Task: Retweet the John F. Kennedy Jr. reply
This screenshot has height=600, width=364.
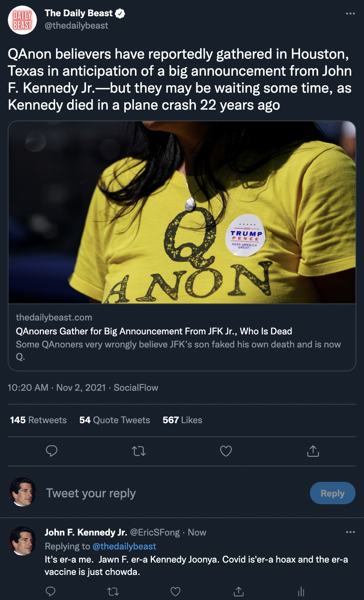Action: (113, 591)
